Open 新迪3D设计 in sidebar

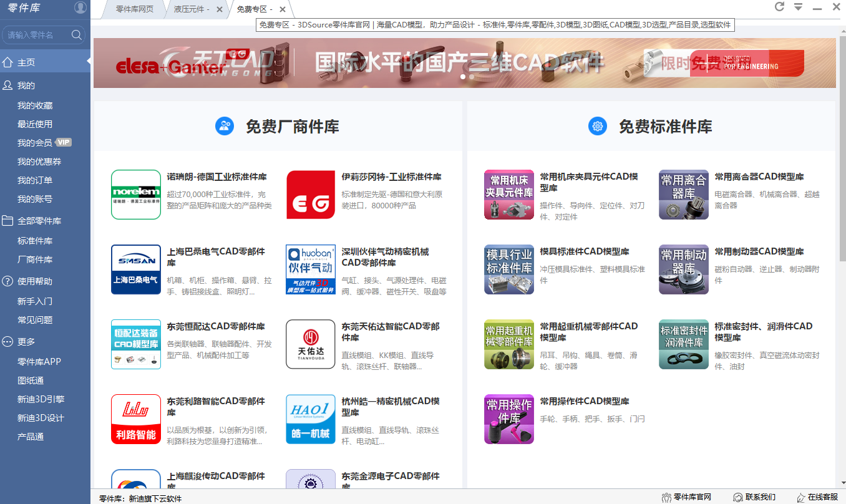[41, 418]
